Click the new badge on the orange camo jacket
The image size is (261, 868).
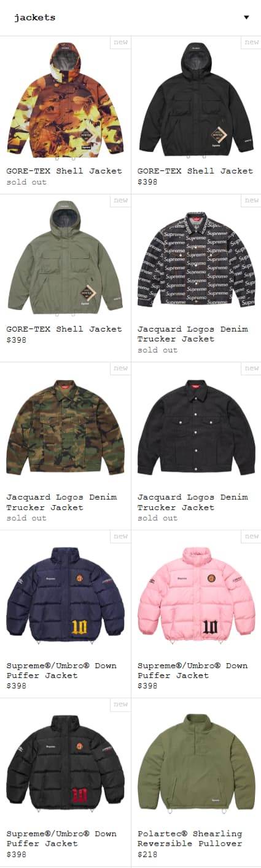point(120,42)
